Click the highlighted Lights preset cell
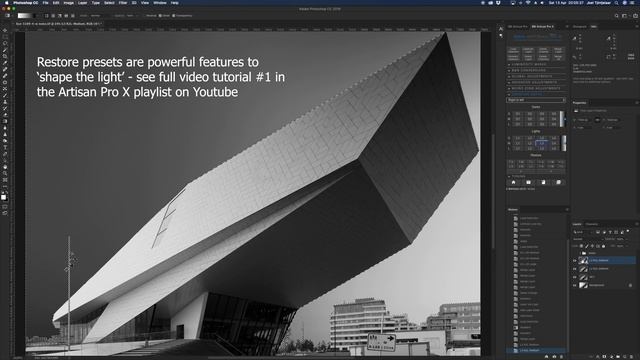Screen dimensions: 640x360 point(542,143)
